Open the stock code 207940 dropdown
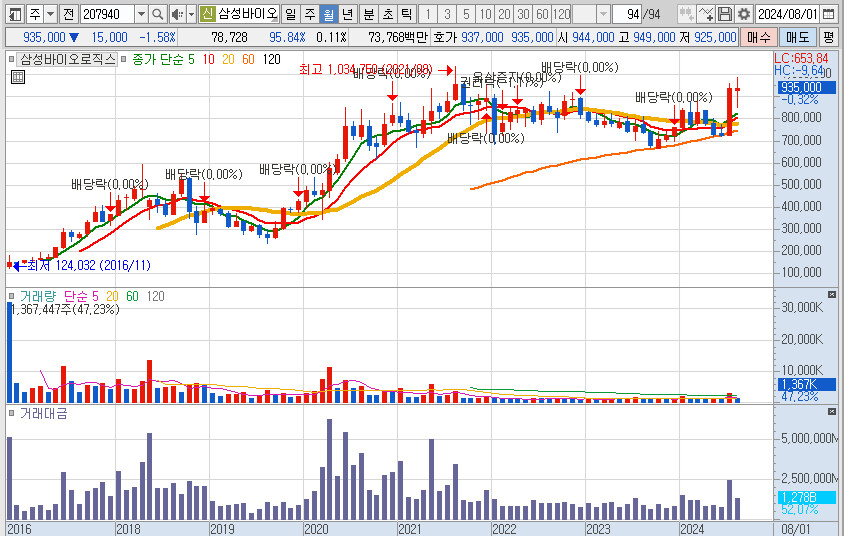 [x=139, y=14]
